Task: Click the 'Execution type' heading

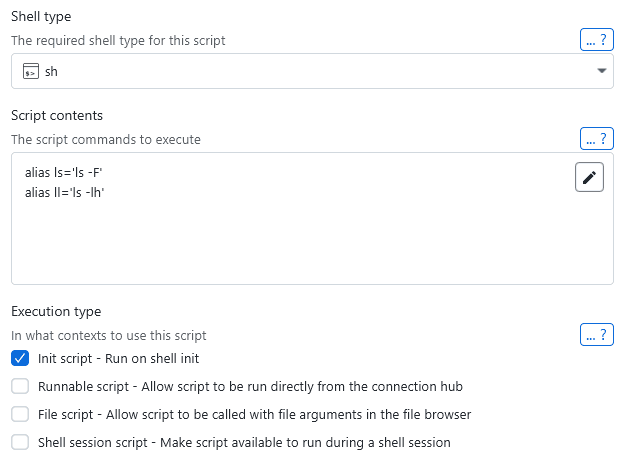Action: click(x=56, y=311)
